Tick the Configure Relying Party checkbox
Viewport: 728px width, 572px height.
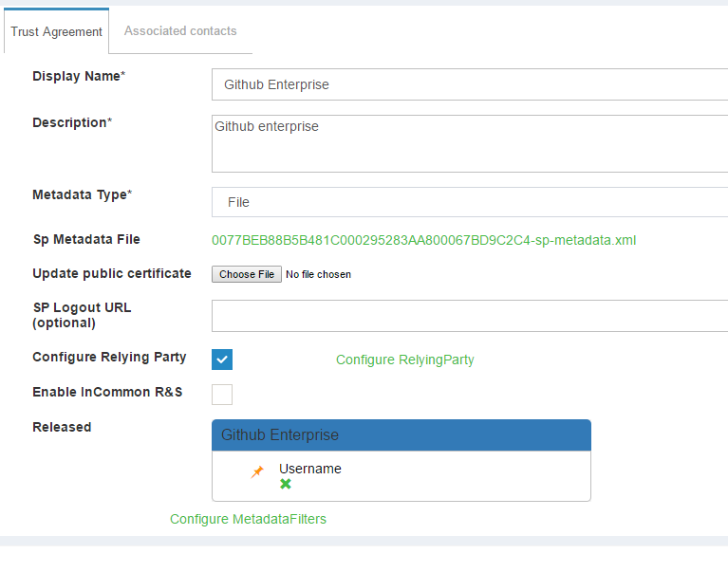pyautogui.click(x=222, y=360)
